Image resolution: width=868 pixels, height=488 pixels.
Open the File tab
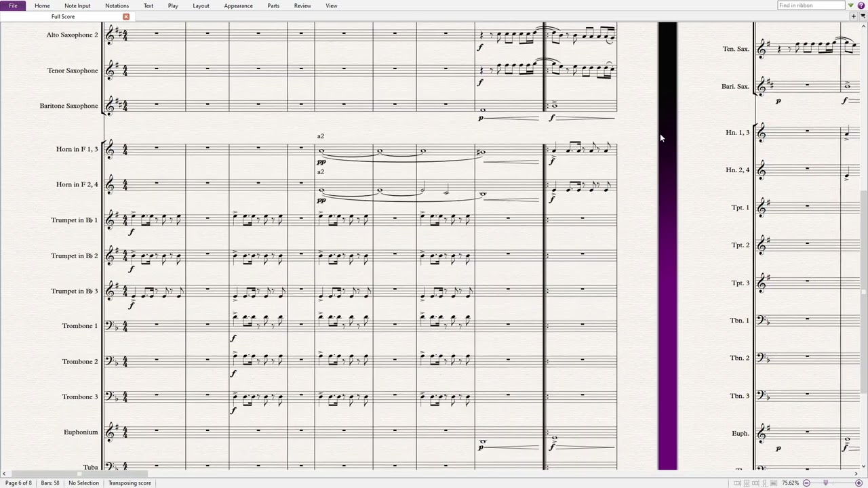point(13,5)
